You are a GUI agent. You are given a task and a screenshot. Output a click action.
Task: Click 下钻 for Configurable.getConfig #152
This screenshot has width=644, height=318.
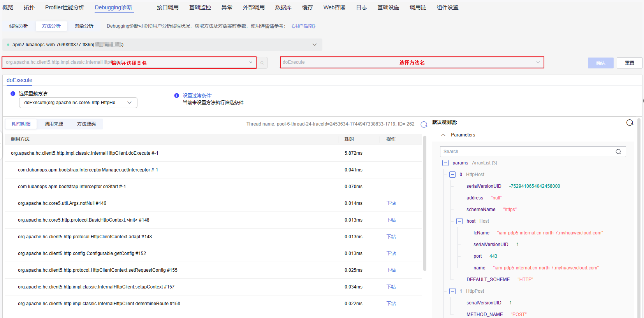[391, 253]
